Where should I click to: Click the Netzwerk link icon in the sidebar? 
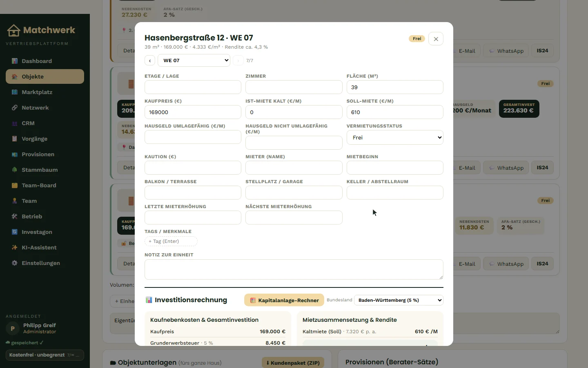tap(15, 108)
